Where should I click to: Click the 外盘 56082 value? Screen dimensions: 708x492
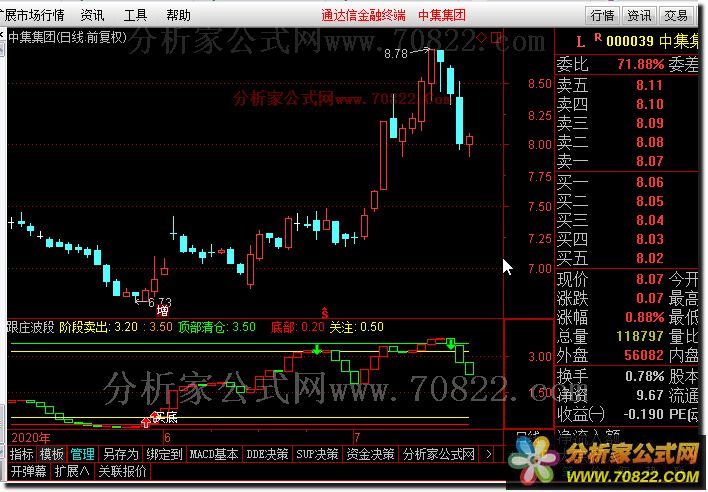(644, 356)
